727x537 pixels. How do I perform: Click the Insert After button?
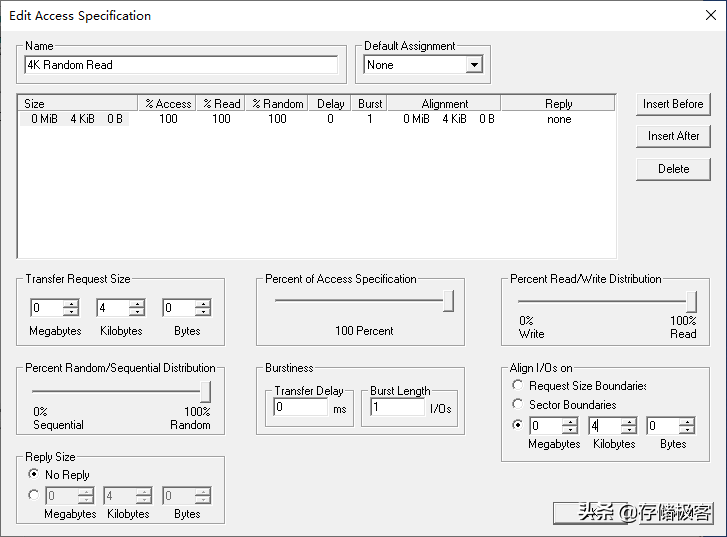click(x=673, y=136)
